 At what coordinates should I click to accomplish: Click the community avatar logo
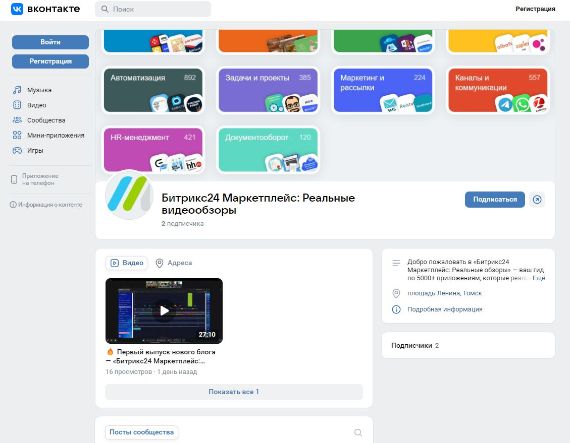pyautogui.click(x=129, y=196)
